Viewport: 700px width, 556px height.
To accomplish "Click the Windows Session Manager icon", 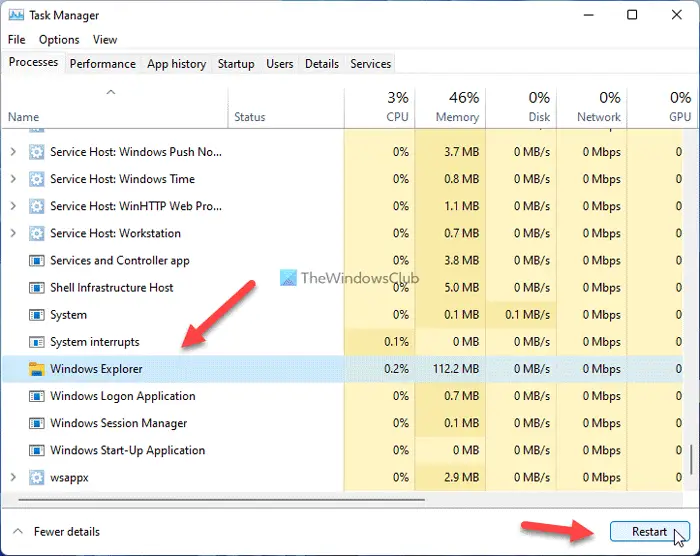I will 37,423.
